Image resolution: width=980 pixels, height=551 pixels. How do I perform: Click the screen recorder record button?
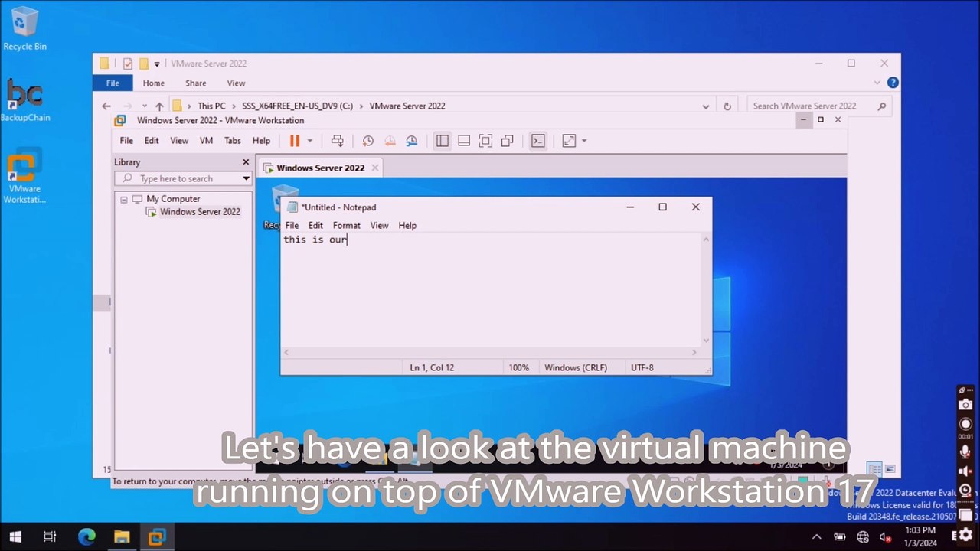(965, 425)
